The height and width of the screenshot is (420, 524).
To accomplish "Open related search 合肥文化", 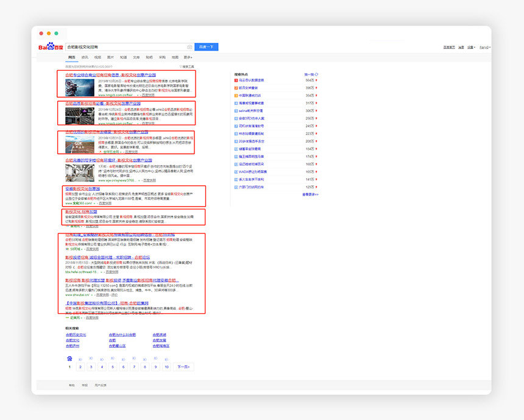I will coord(73,340).
